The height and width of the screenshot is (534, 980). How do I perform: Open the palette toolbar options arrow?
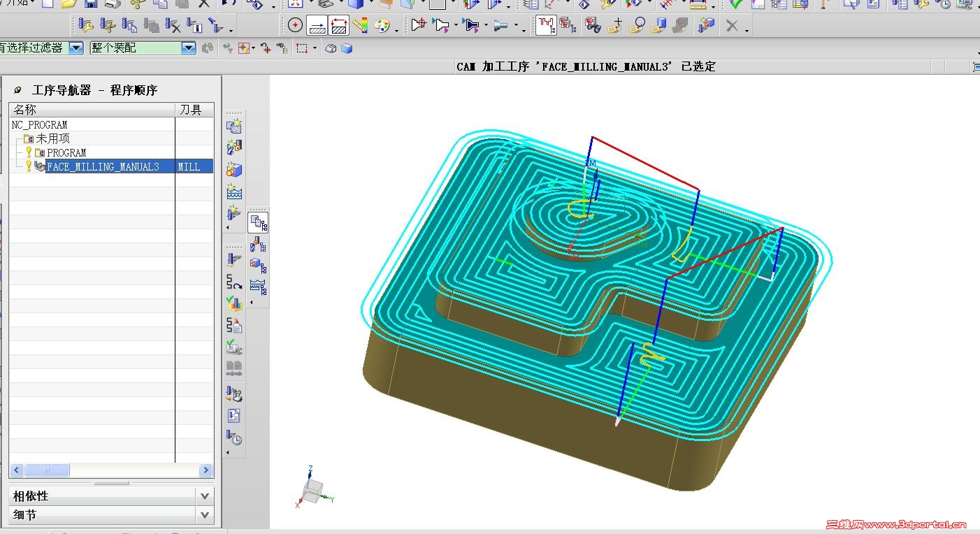396,30
